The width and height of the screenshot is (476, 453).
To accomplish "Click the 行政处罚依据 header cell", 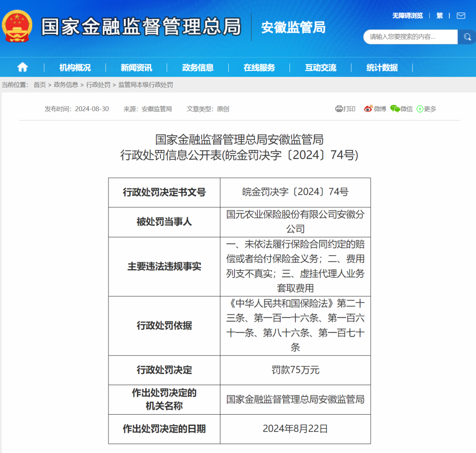I will tap(164, 326).
